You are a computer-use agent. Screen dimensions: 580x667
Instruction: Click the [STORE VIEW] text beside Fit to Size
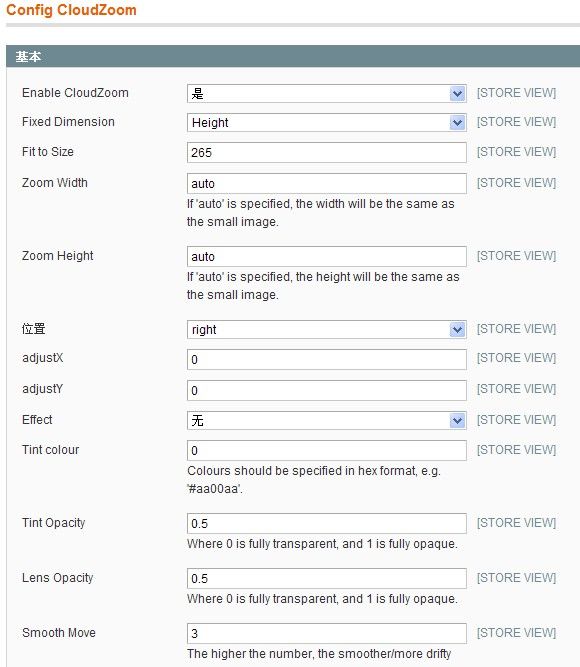(516, 151)
